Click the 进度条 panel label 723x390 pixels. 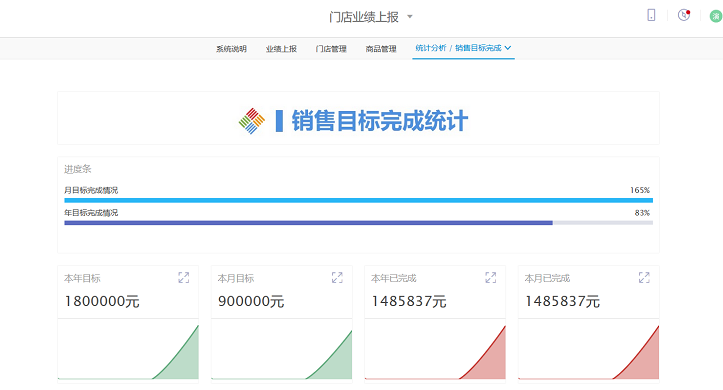(77, 169)
